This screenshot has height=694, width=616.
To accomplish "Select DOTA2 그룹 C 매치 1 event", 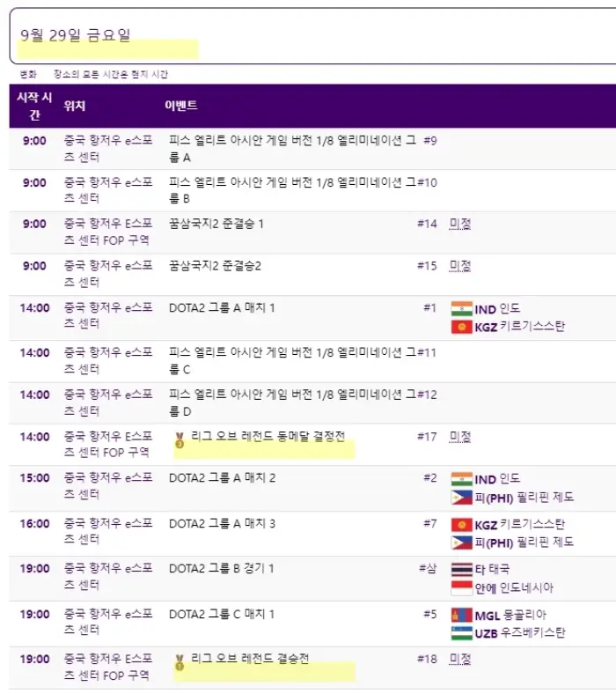I will click(x=222, y=615).
